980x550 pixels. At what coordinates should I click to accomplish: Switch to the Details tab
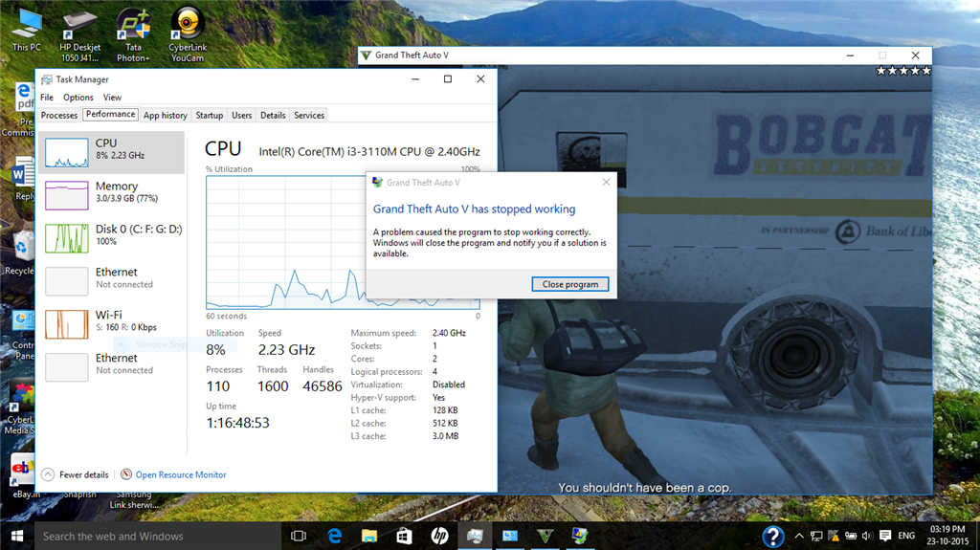(273, 115)
